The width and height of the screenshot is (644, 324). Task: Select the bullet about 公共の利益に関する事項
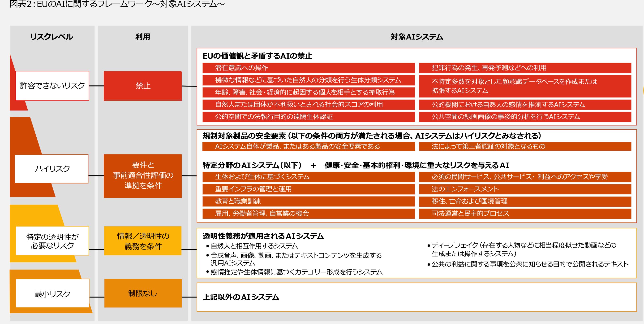pos(528,264)
